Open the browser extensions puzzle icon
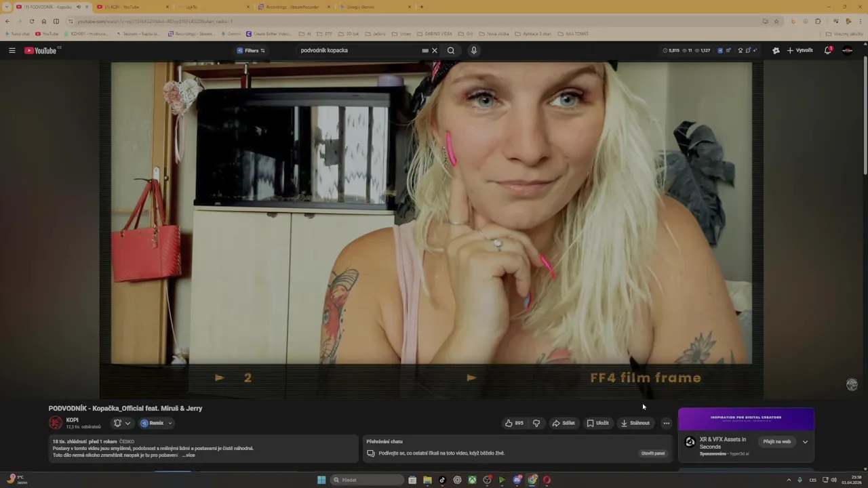 coord(818,21)
